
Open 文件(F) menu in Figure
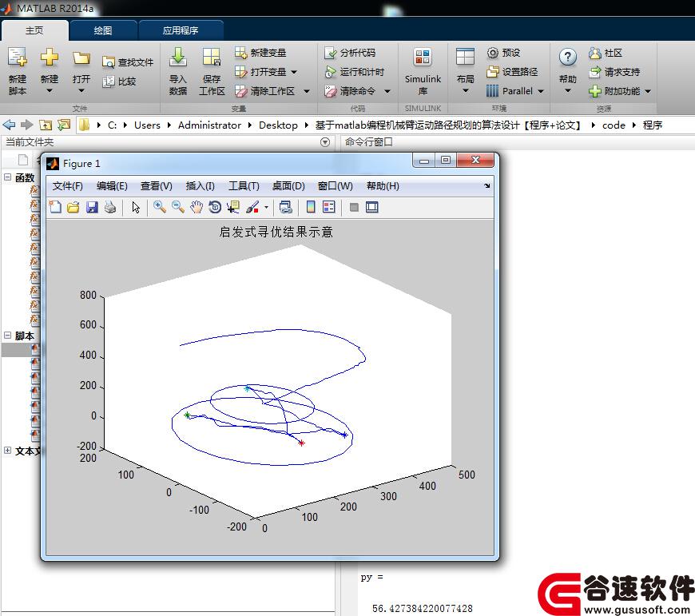[x=67, y=186]
